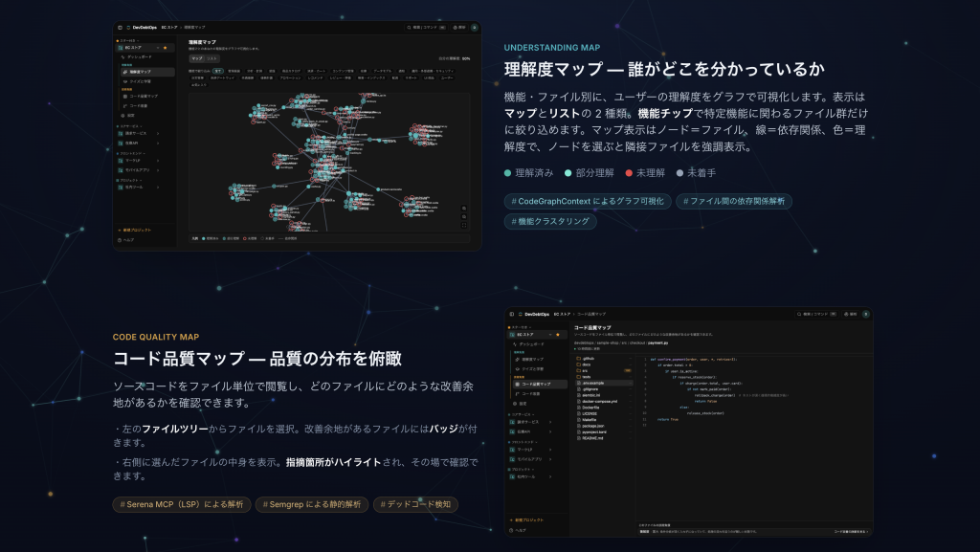The height and width of the screenshot is (552, 980).
Task: Click search command field in code quality screenshot
Action: tap(816, 314)
